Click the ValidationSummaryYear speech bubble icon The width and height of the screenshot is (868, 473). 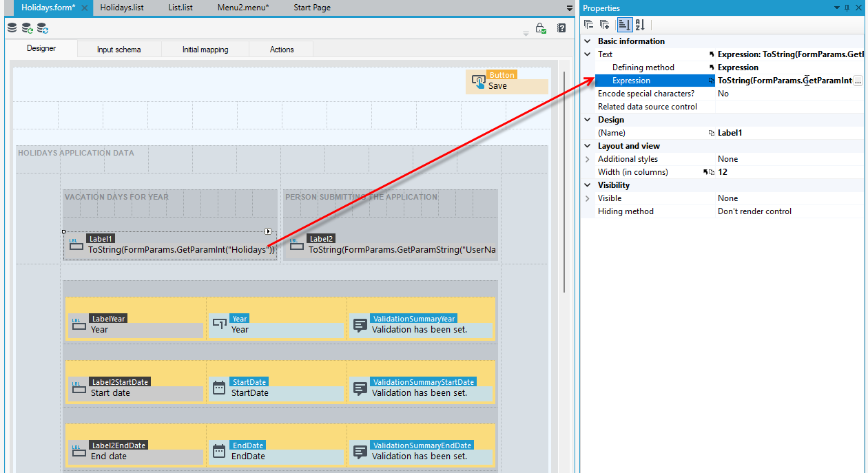[360, 324]
